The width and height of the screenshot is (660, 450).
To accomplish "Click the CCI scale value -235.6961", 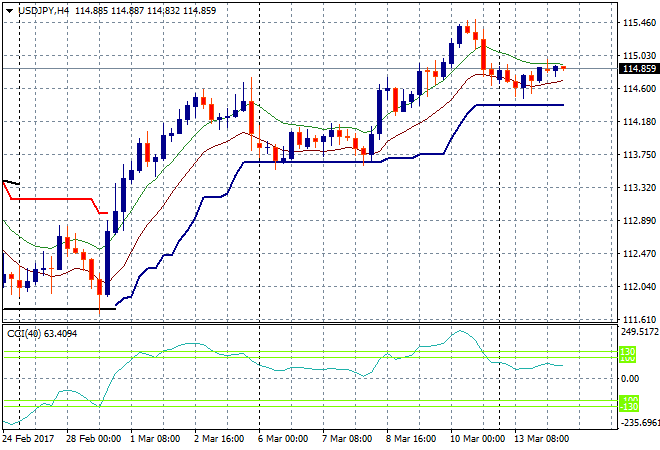I will point(640,422).
